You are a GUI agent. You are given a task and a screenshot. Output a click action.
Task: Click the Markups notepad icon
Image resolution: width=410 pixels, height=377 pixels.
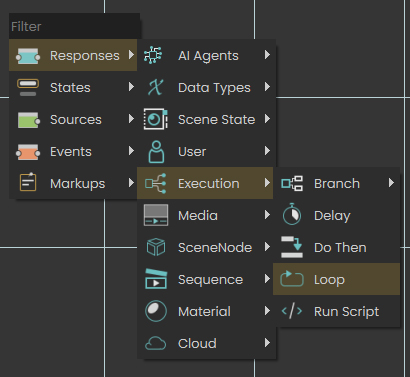[x=28, y=182]
